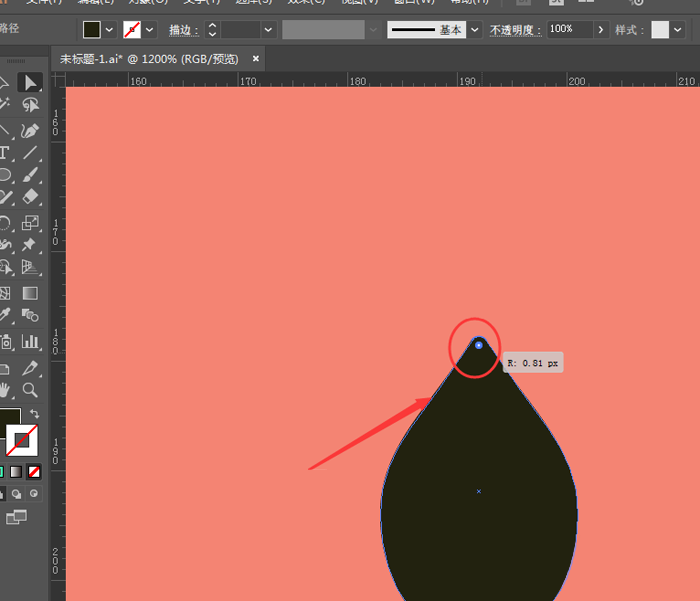Activate the stroke box in the toolbar
Image resolution: width=700 pixels, height=601 pixels.
pos(23,440)
